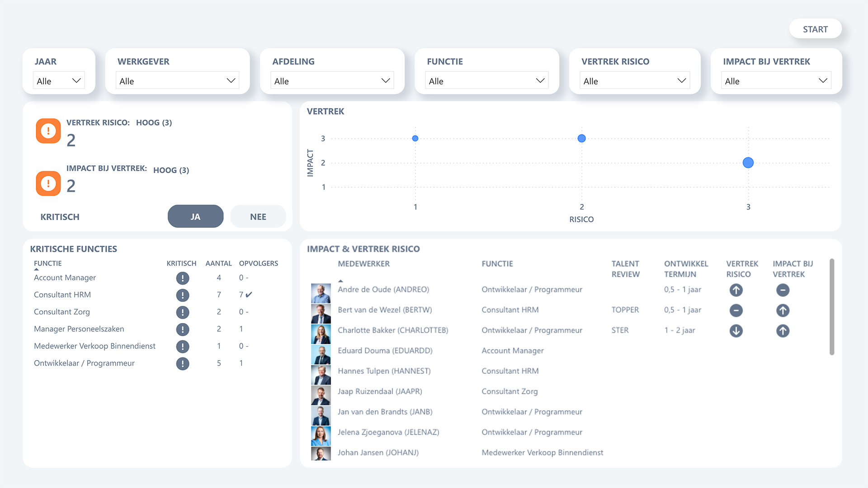Click critical icon for Account Manager row
The width and height of the screenshot is (868, 488).
(x=183, y=278)
